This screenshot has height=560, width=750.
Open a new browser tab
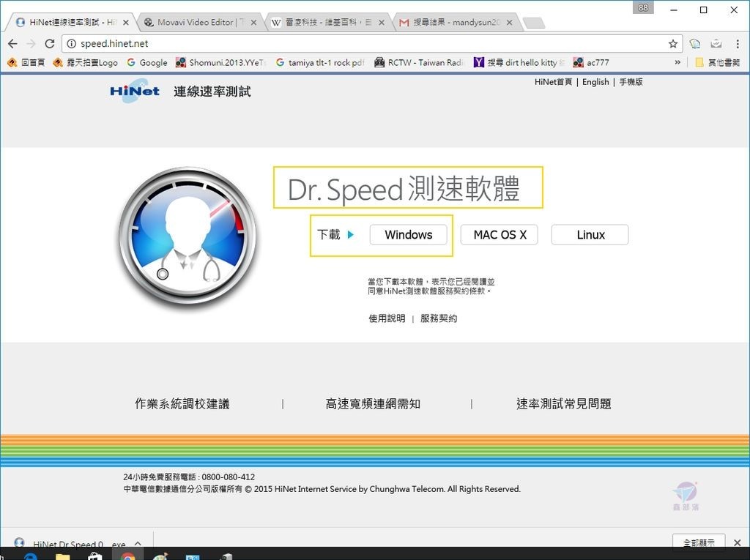[x=533, y=23]
